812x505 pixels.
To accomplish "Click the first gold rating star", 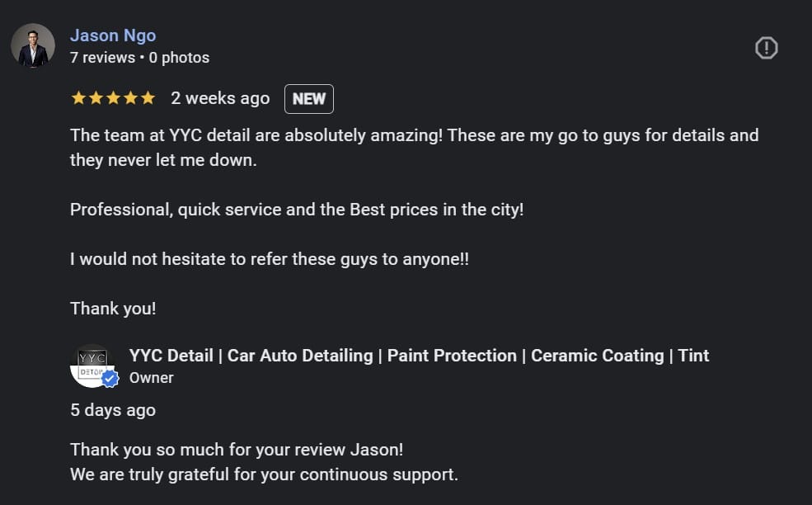I will click(78, 98).
